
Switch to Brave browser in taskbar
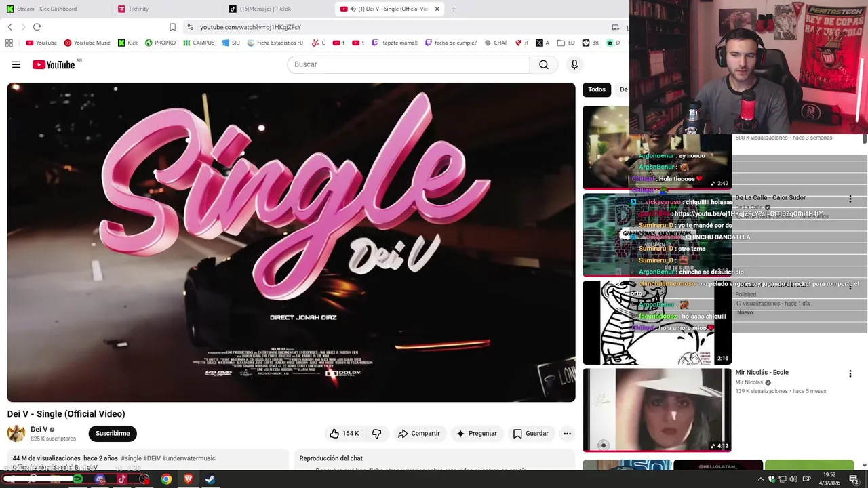coord(189,479)
